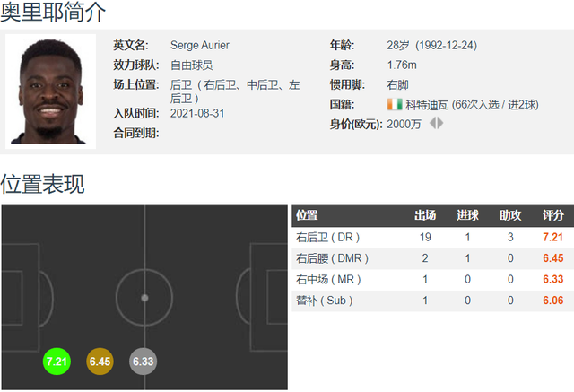The width and height of the screenshot is (574, 392).
Task: Click the gray 6.33 rating marker on the pitch
Action: pyautogui.click(x=143, y=362)
